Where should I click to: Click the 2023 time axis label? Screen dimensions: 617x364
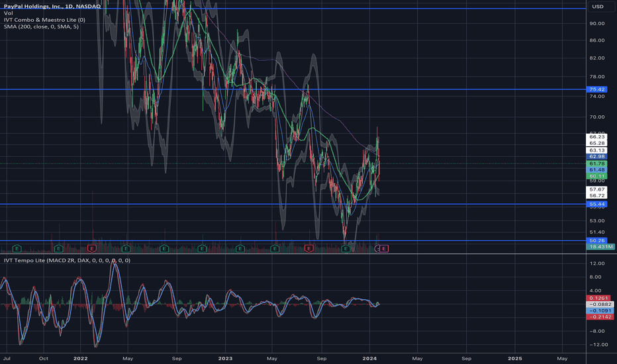225,359
